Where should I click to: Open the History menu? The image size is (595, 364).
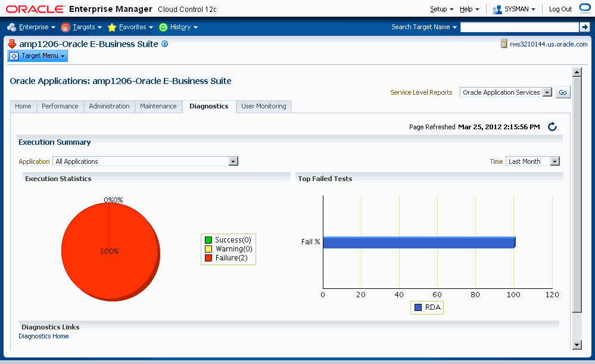point(184,27)
